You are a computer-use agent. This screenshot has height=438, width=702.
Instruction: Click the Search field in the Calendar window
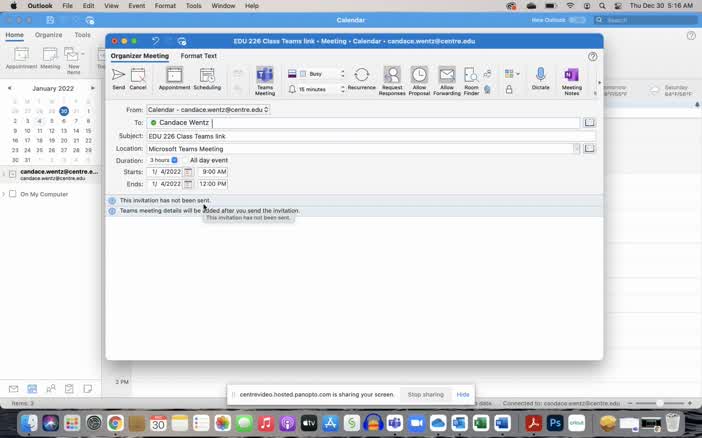click(646, 20)
